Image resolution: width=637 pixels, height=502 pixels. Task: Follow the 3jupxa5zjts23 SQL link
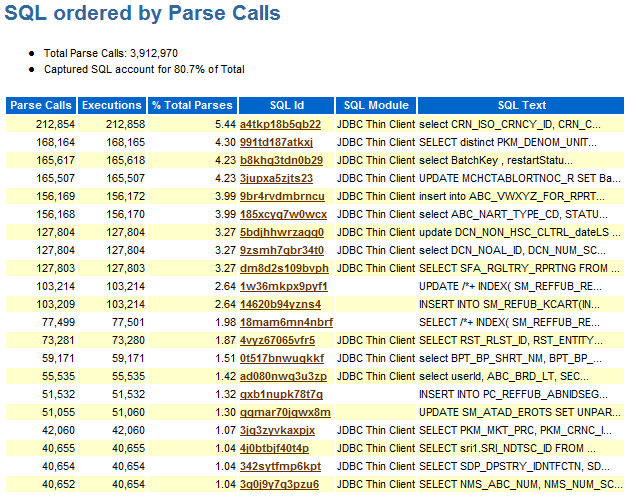276,178
